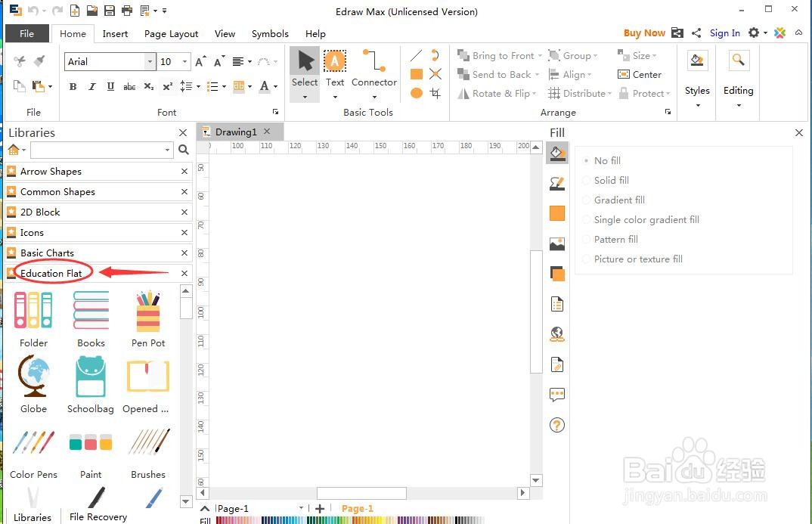Open the Line panel in sidebar

(x=556, y=183)
